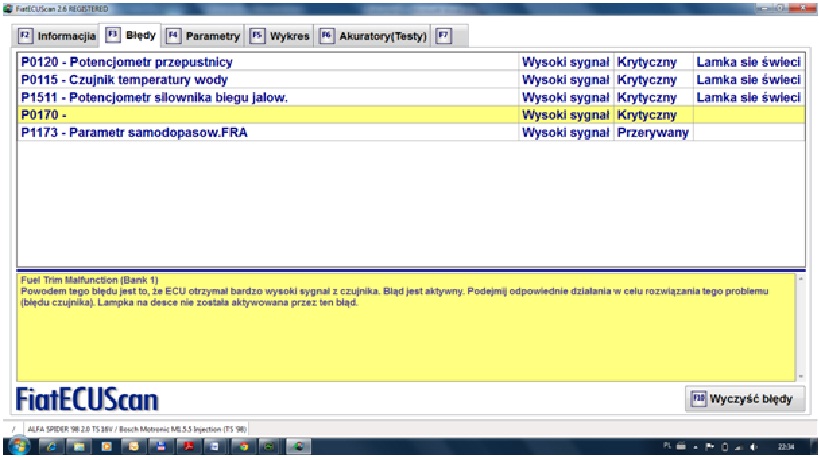
Task: Click the volume icon in system tray
Action: tap(754, 447)
